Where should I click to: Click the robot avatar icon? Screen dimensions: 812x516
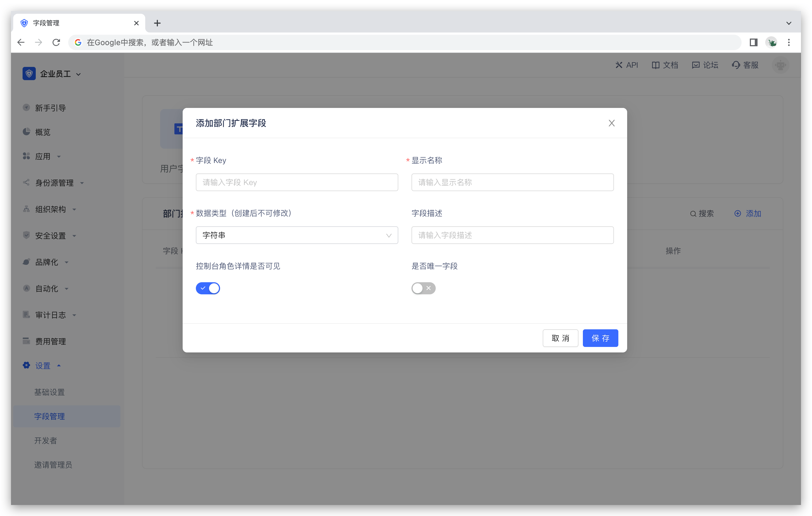tap(780, 65)
